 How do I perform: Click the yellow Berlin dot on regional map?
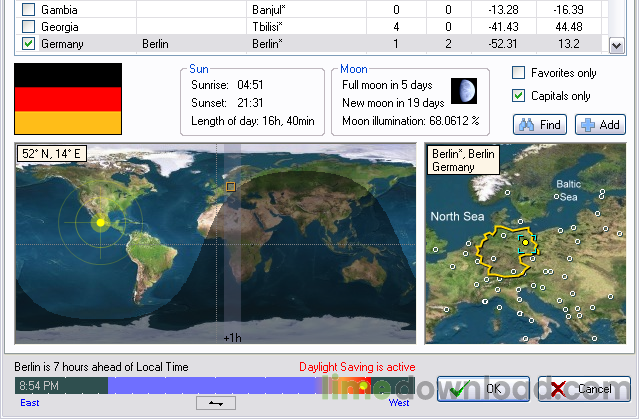(525, 243)
